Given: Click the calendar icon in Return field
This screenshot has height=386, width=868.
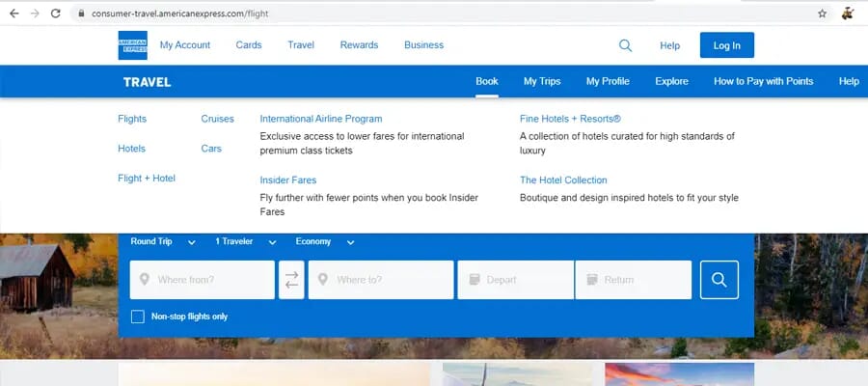Looking at the screenshot, I should point(592,279).
